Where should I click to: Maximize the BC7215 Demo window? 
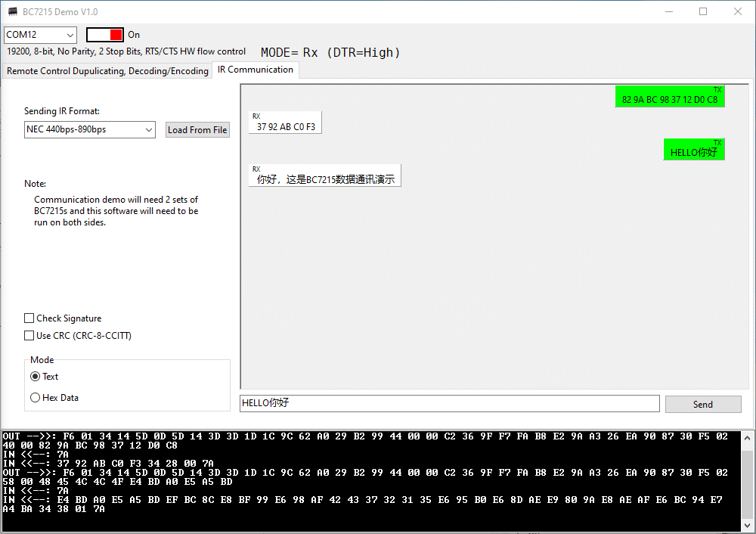703,11
